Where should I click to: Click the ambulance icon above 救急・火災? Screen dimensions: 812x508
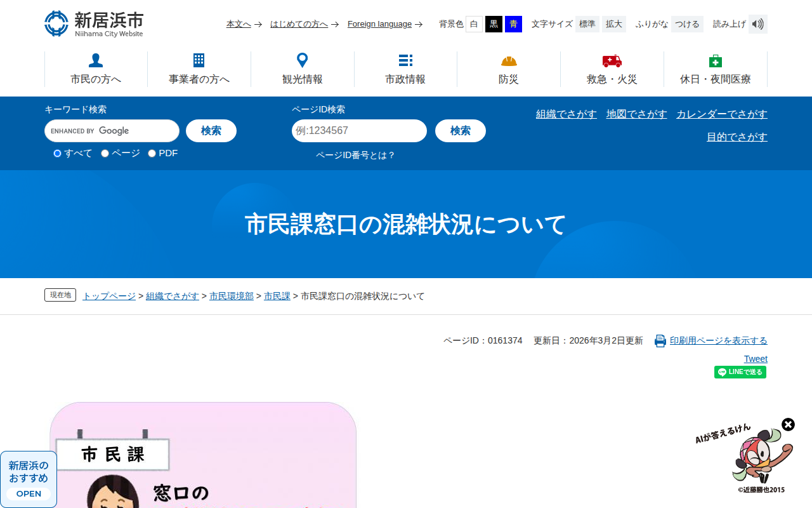[x=612, y=61]
